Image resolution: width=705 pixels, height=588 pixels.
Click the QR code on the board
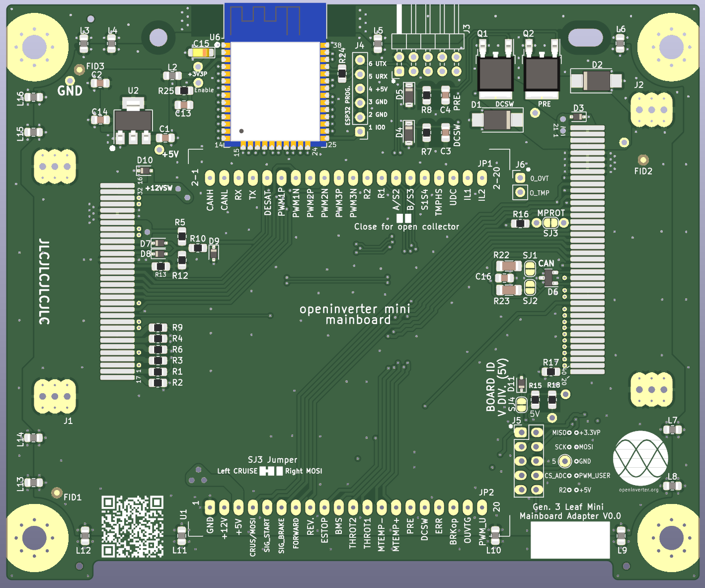tap(133, 526)
